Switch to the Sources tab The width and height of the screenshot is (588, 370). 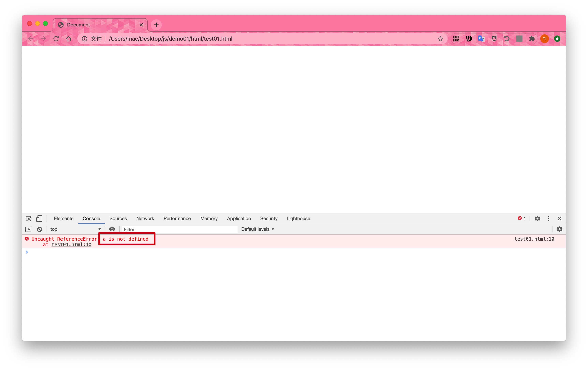(x=118, y=219)
